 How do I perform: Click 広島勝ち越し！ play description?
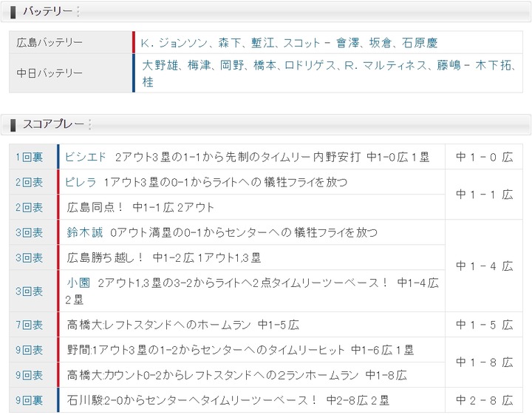pos(163,257)
